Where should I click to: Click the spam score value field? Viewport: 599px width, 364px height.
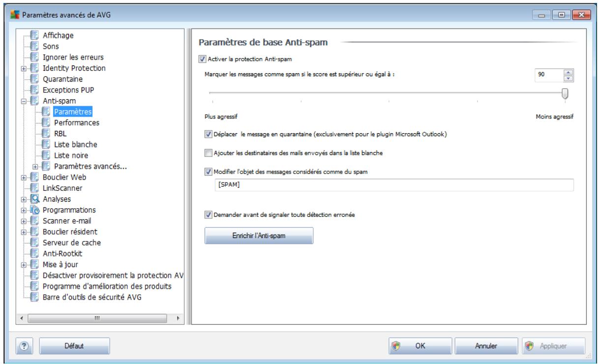tap(550, 75)
